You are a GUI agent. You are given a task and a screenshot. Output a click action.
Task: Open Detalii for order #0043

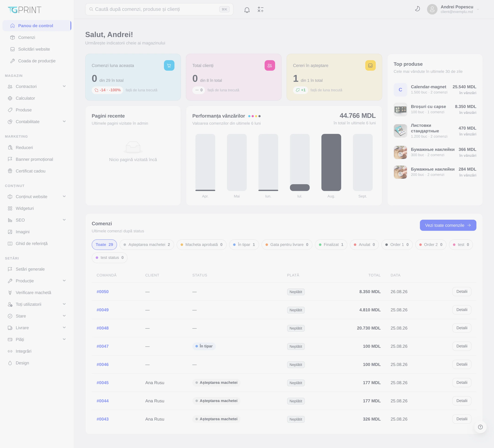coord(462,419)
